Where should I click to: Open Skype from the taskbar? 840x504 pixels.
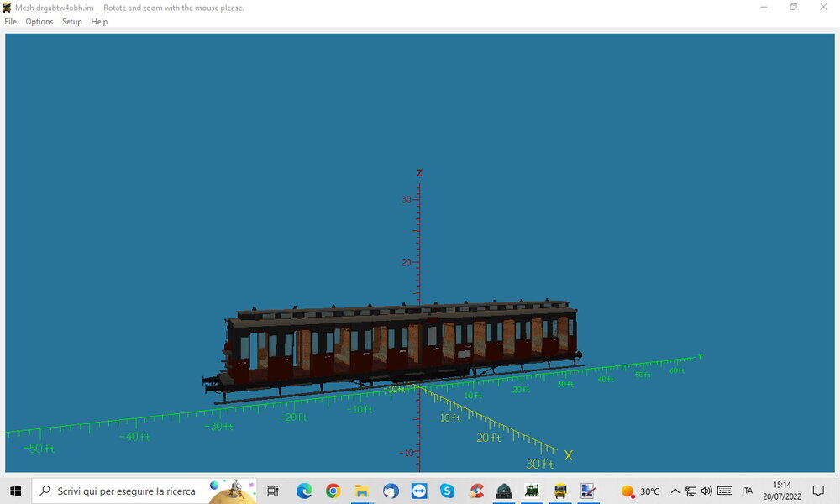click(x=448, y=491)
